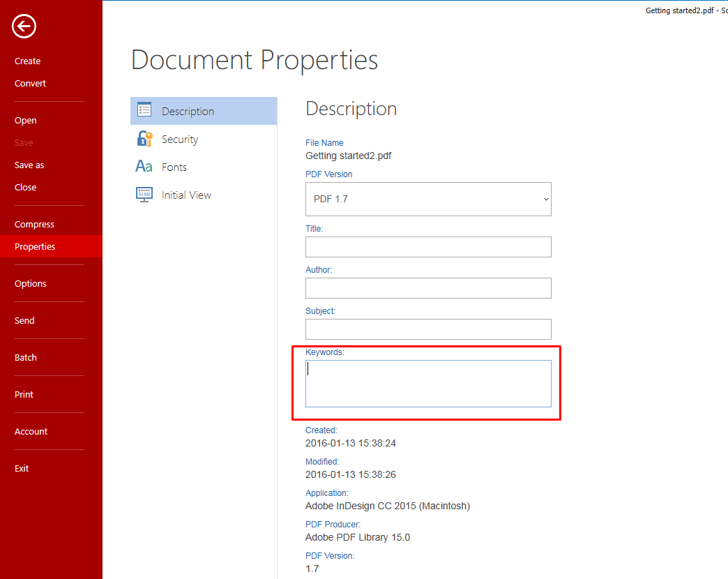This screenshot has height=579, width=728.
Task: Open the Print option
Action: click(24, 394)
